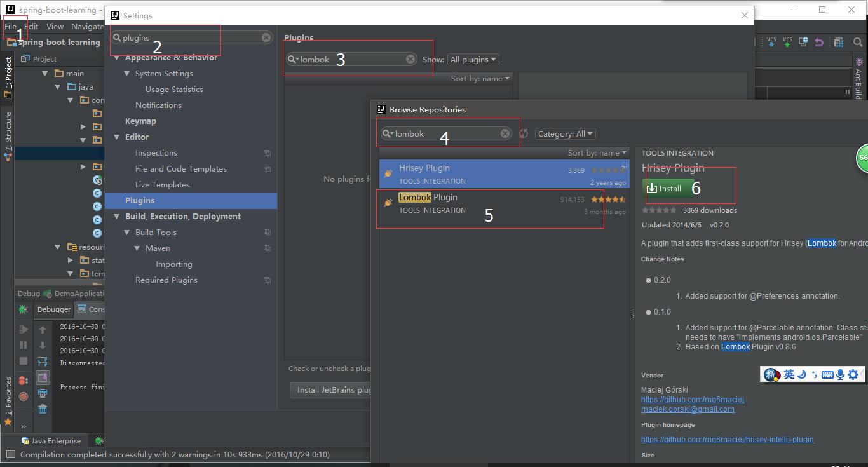868x467 pixels.
Task: Click the up arrow in console toolbar
Action: tap(43, 329)
